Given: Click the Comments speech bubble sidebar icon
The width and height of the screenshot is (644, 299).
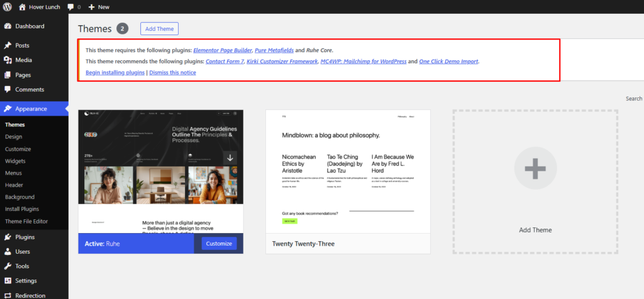Looking at the screenshot, I should (8, 89).
